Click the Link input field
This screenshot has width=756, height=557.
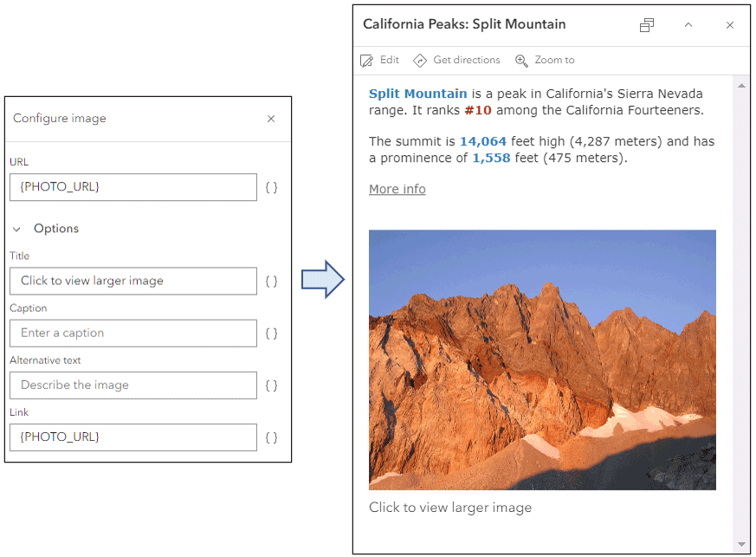[x=133, y=437]
